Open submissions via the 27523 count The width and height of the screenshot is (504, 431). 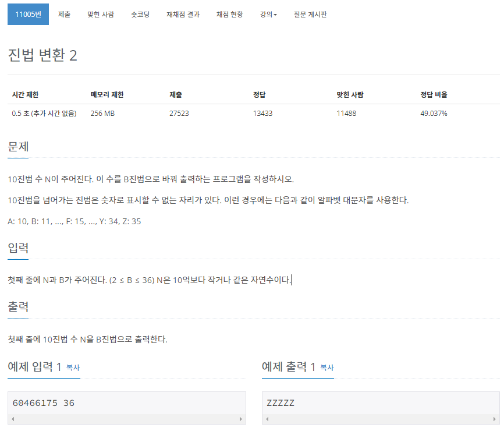point(180,114)
